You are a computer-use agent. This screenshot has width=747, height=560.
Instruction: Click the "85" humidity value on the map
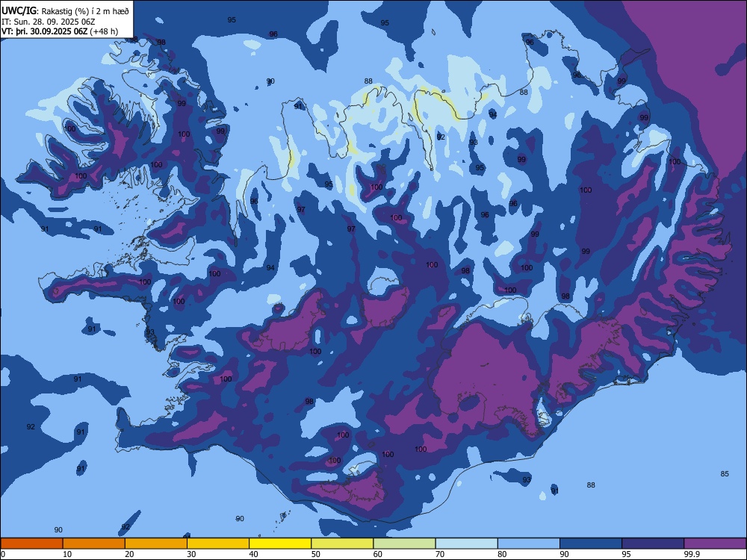(725, 474)
